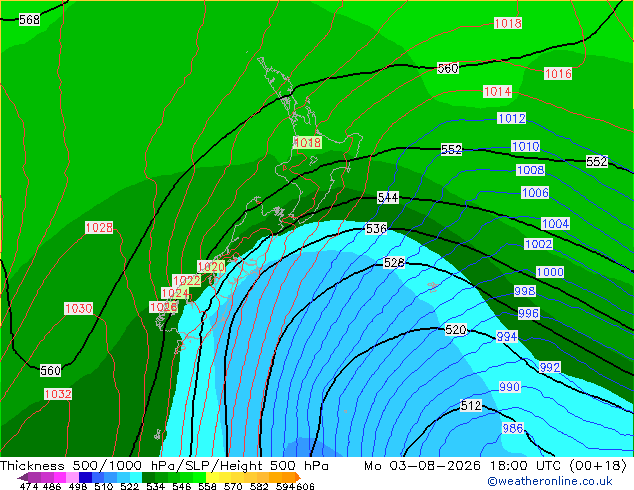Click the red 1026 isobar label
The image size is (634, 490).
163,307
